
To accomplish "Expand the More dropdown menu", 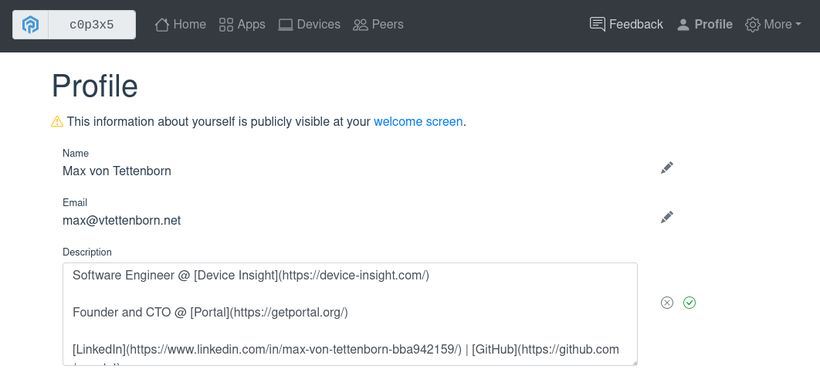I will click(773, 25).
